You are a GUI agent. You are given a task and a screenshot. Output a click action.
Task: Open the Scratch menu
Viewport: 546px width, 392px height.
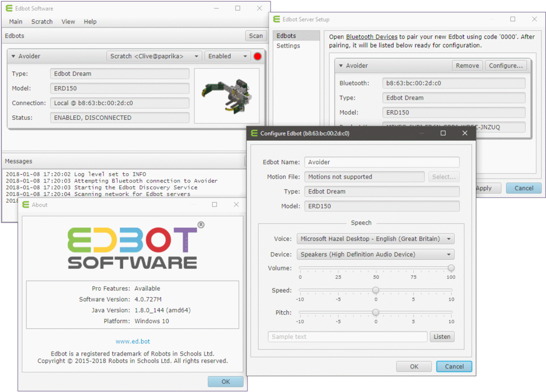point(42,22)
